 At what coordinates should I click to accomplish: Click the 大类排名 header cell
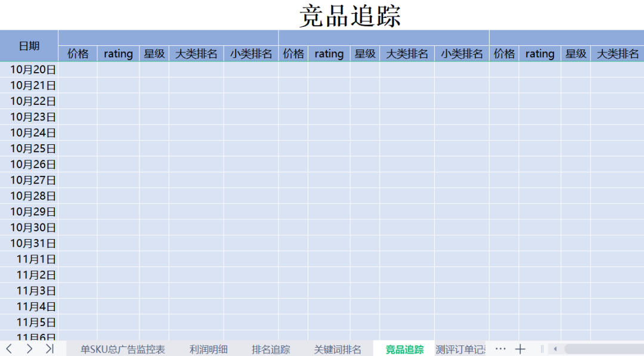196,54
